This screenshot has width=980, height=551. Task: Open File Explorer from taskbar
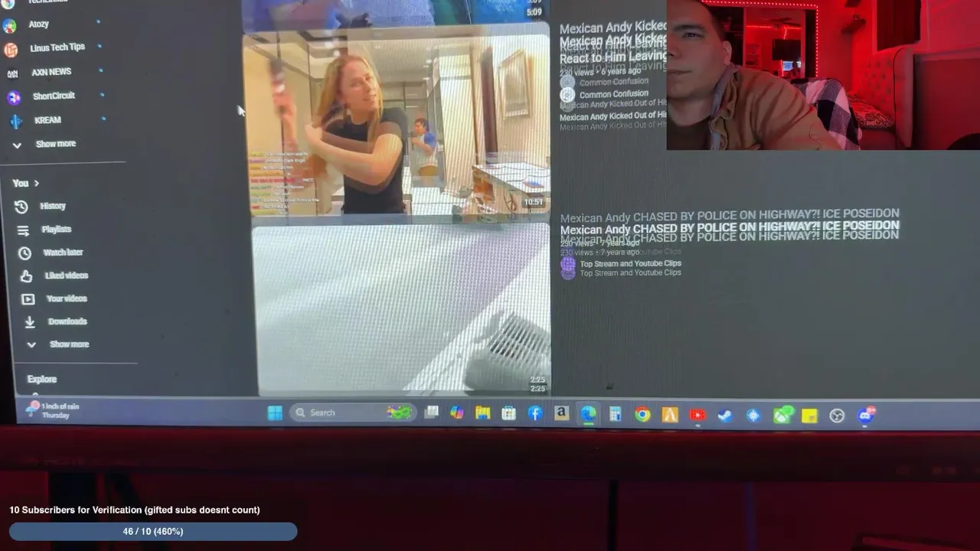point(483,413)
